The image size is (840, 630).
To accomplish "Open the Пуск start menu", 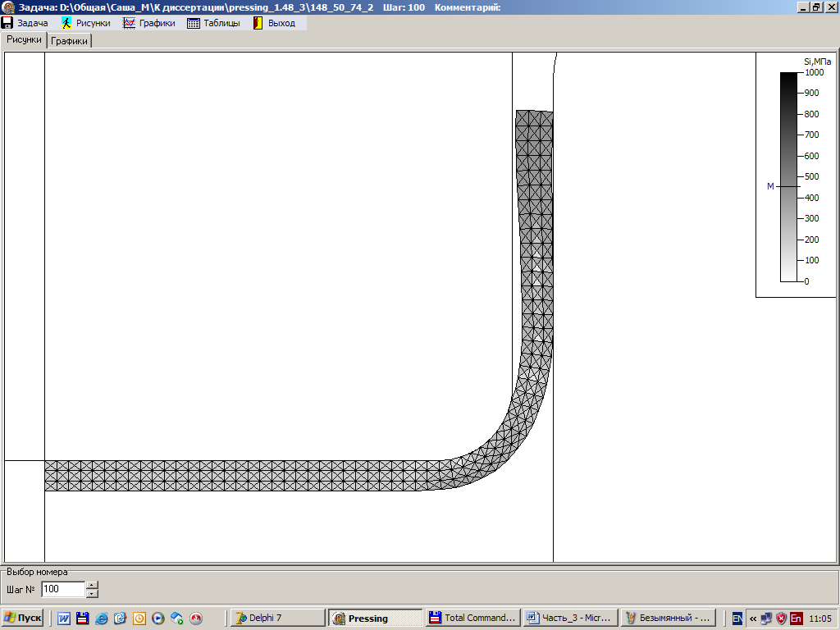I will (x=23, y=618).
